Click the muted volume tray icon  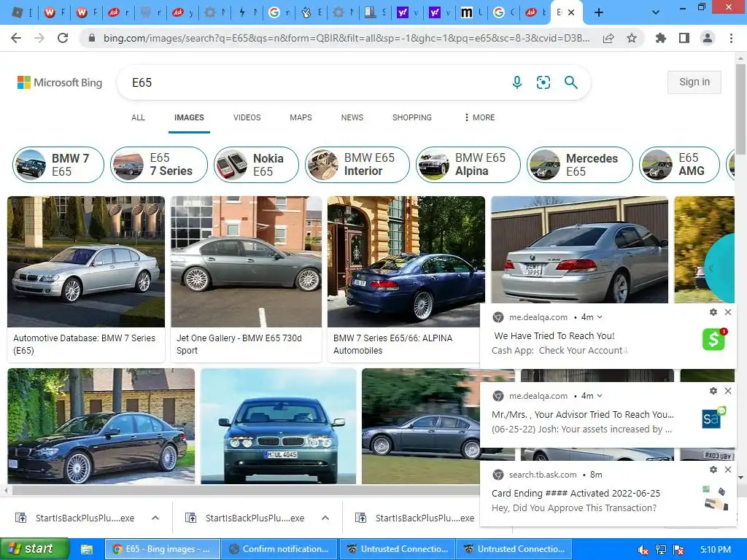(x=643, y=550)
